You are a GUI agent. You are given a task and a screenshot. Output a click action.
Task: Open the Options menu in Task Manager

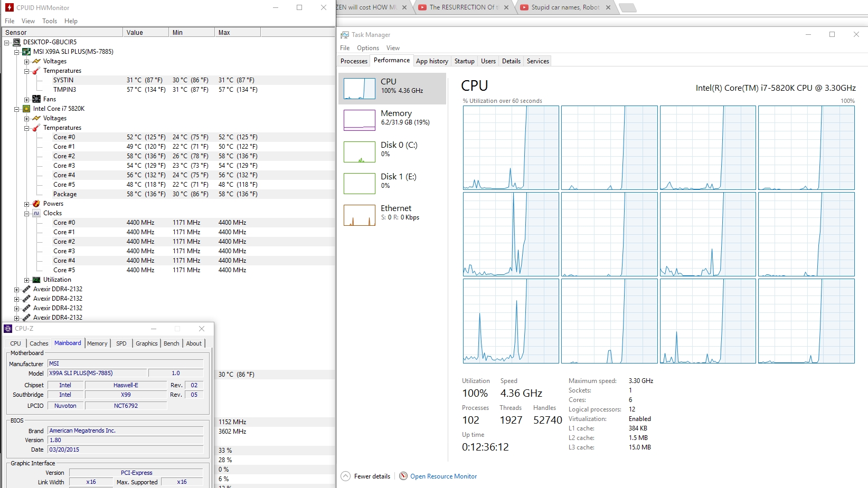click(368, 48)
